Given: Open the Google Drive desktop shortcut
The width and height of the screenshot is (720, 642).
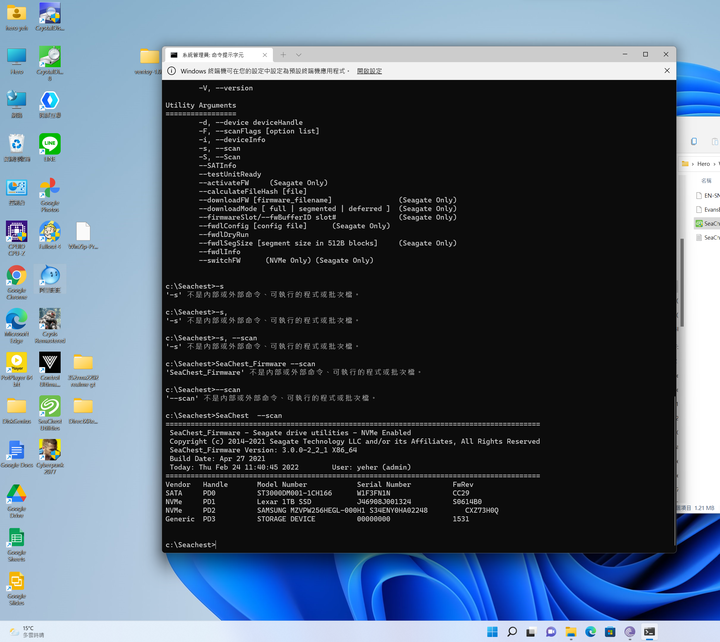Looking at the screenshot, I should click(x=17, y=501).
